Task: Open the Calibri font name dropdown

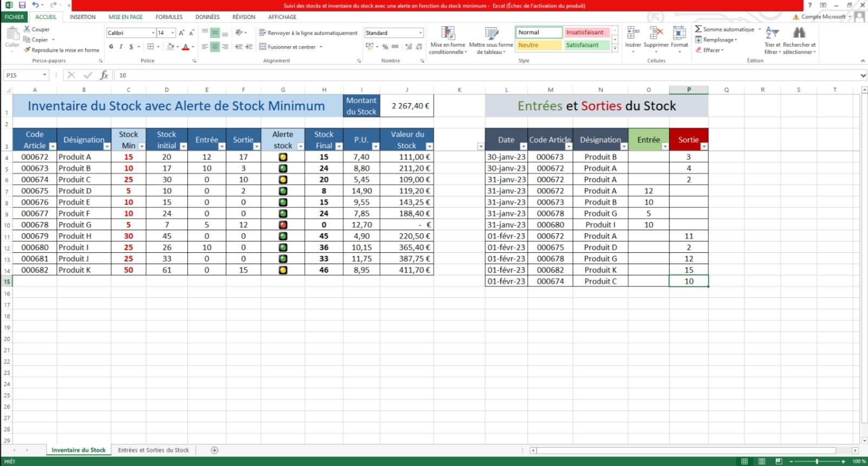Action: (153, 33)
